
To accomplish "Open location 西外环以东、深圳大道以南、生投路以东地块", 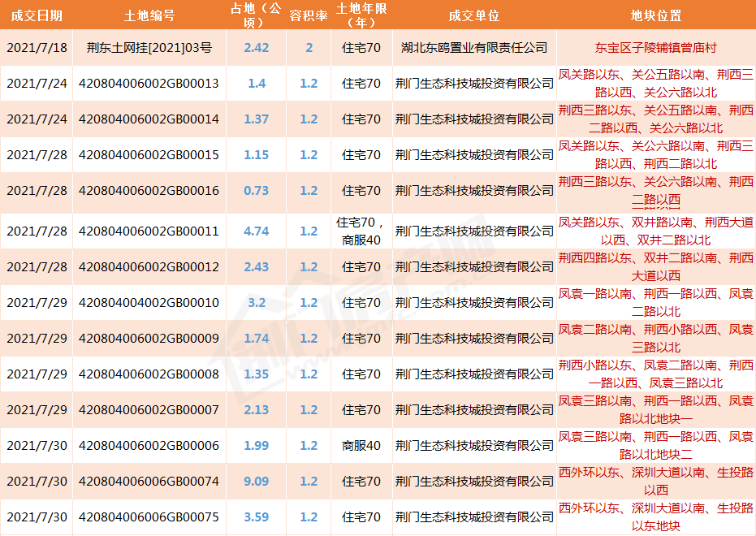I will pyautogui.click(x=655, y=517).
